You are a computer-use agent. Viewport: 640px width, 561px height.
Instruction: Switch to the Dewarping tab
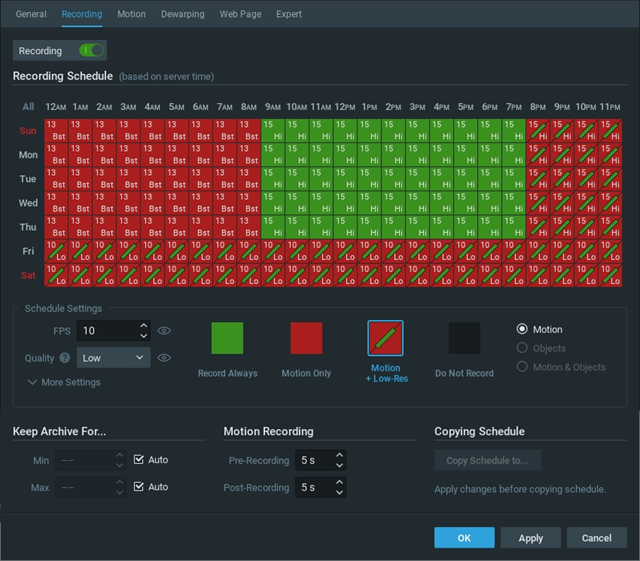point(182,14)
